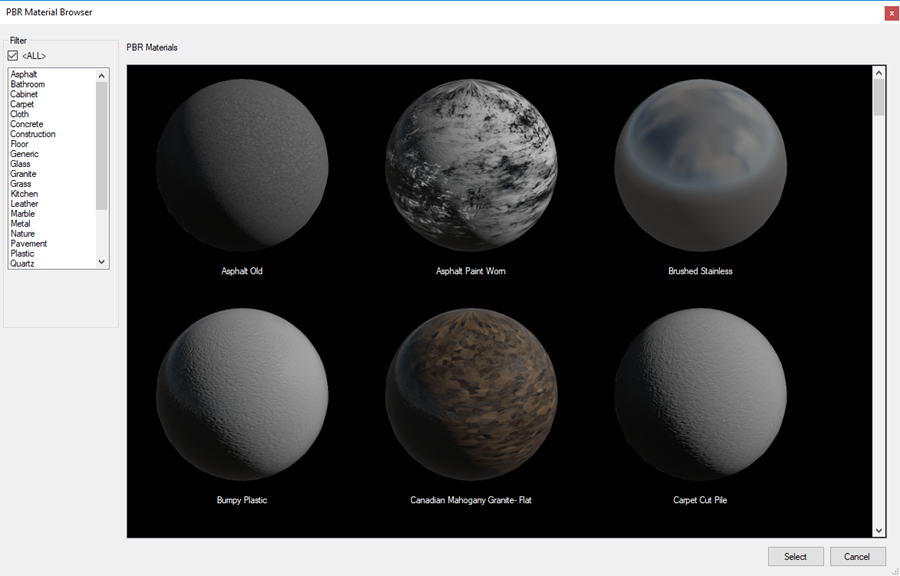Screen dimensions: 900x576
Task: Click the Select button
Action: click(x=796, y=556)
